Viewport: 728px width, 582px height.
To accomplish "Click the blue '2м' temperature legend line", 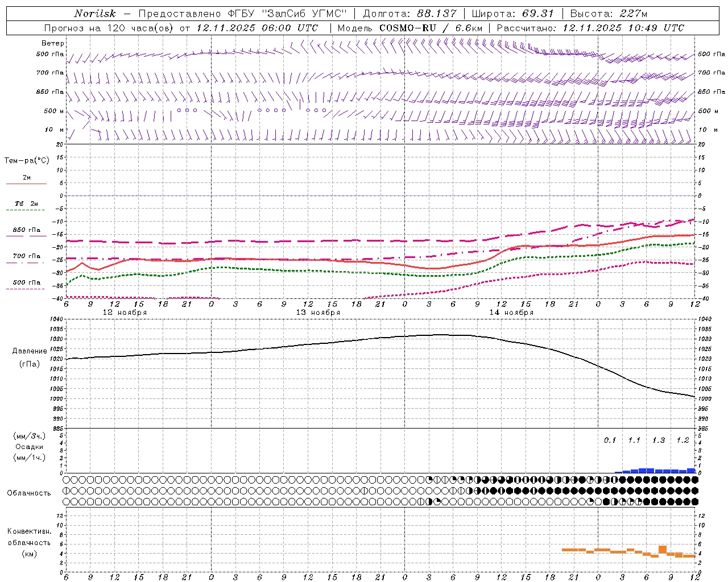I will (26, 184).
